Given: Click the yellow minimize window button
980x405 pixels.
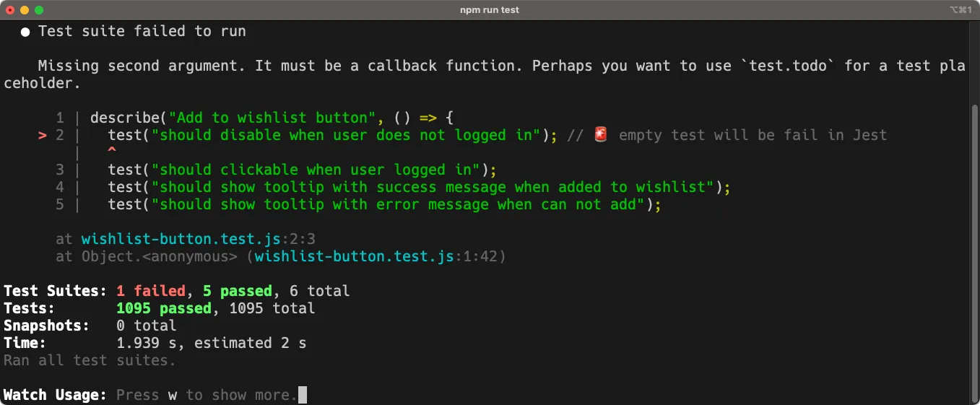Looking at the screenshot, I should [x=24, y=10].
